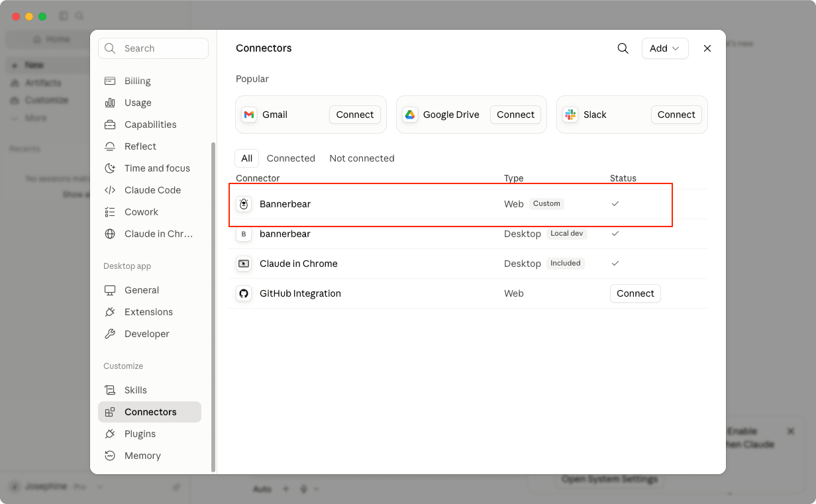Click the Type column header

(x=514, y=178)
